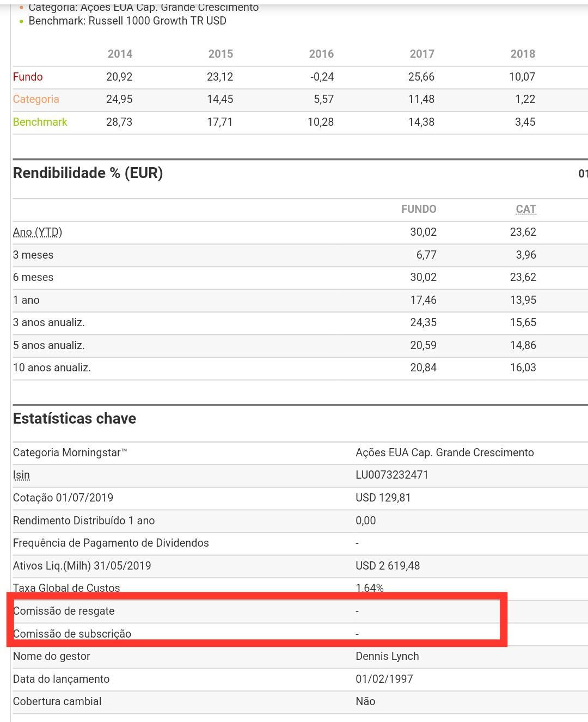Click the manager name Dennis Lynch
This screenshot has width=588, height=722.
(x=387, y=656)
